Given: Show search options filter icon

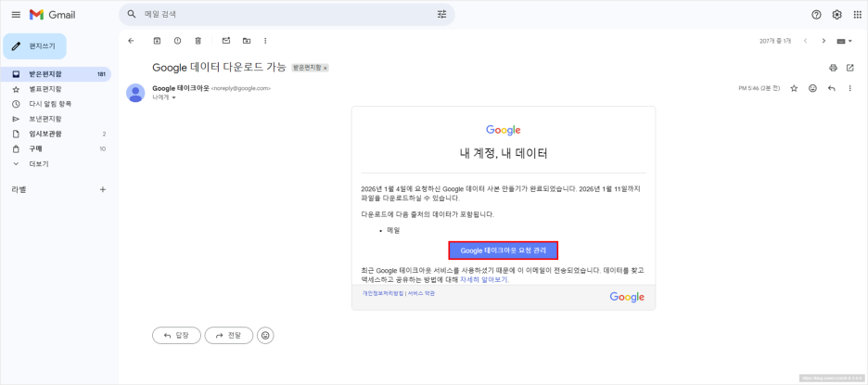Looking at the screenshot, I should pyautogui.click(x=441, y=15).
